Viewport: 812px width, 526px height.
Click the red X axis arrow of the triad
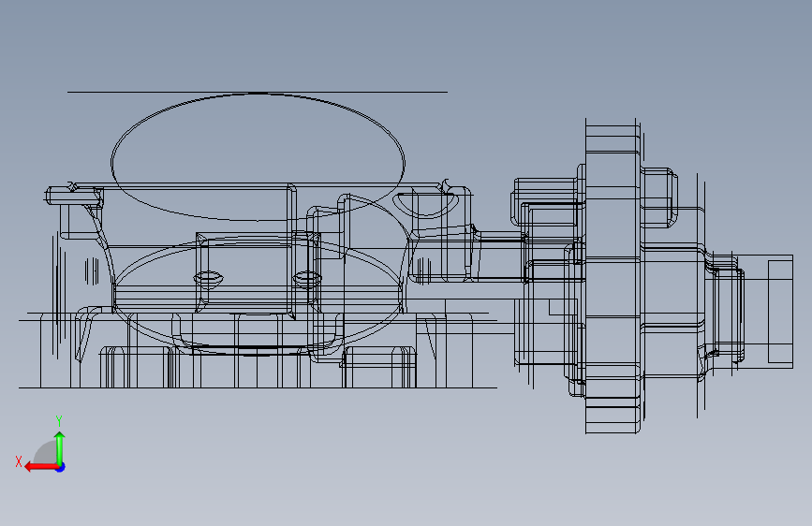[x=41, y=467]
